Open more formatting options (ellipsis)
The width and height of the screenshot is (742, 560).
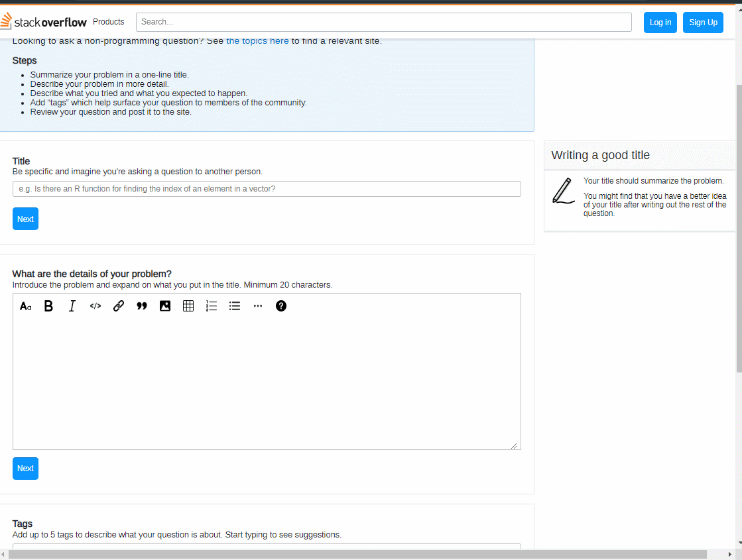(x=257, y=306)
